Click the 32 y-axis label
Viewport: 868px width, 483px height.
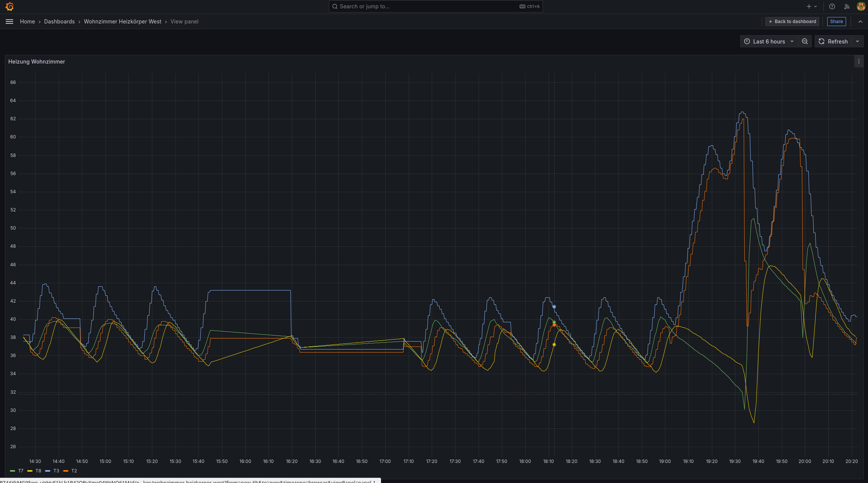tap(13, 392)
